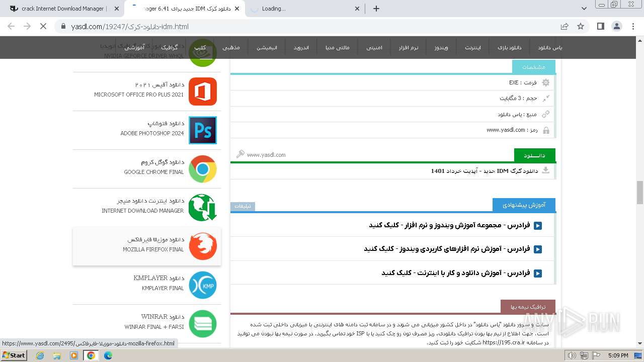644x362 pixels.
Task: Toggle the browser side panel
Action: click(x=601, y=26)
